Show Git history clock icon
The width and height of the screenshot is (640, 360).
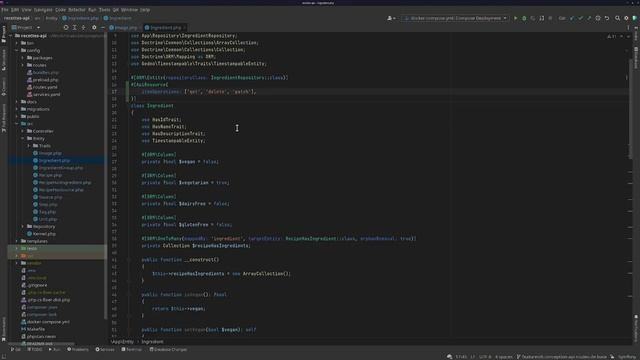coord(598,18)
